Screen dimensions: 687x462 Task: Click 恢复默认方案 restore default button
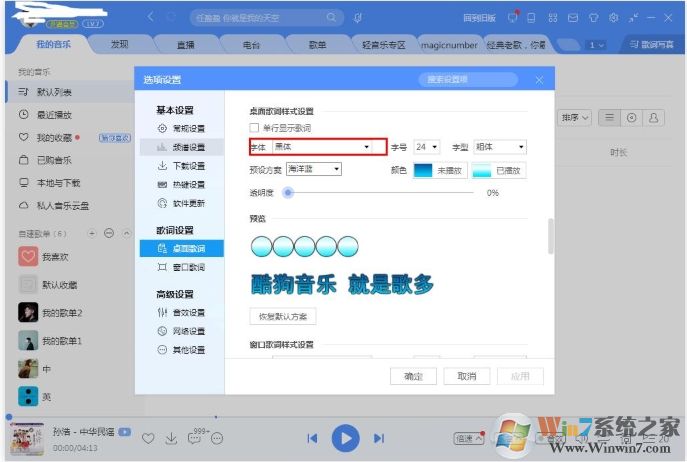[283, 316]
